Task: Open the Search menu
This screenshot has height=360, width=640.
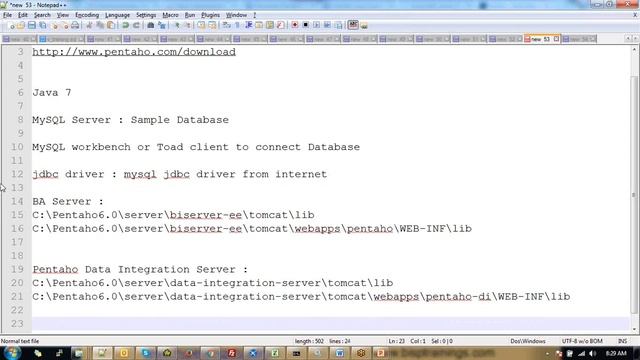Action: tap(42, 15)
